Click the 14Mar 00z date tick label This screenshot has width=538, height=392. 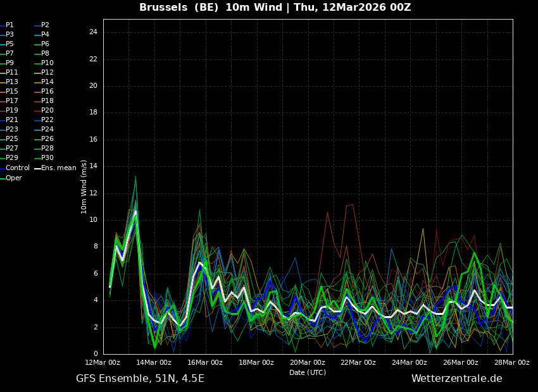click(x=154, y=362)
